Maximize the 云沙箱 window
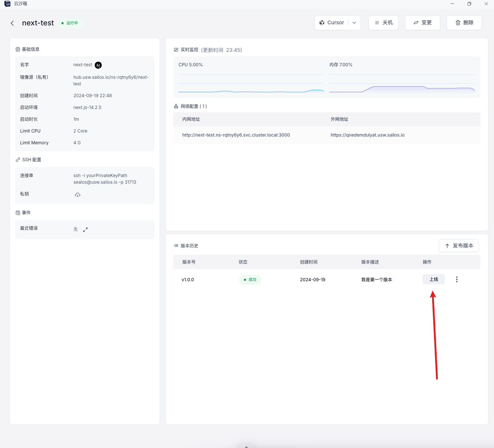This screenshot has width=494, height=448. [469, 4]
